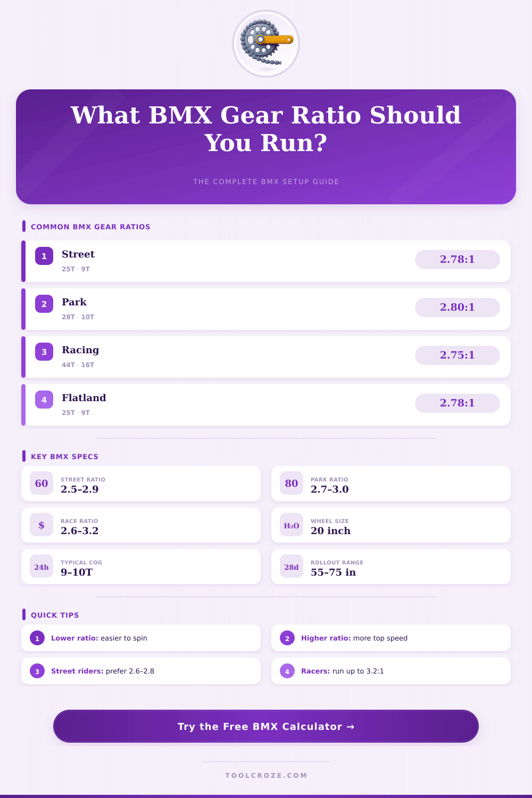
Task: Click the Racers quick tip card
Action: coord(391,671)
